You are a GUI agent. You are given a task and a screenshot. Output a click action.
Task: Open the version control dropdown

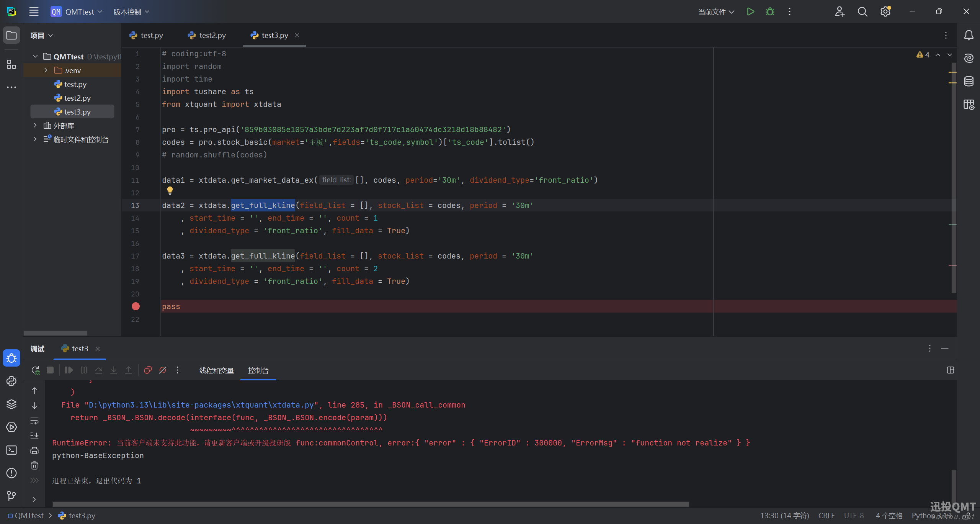[131, 12]
